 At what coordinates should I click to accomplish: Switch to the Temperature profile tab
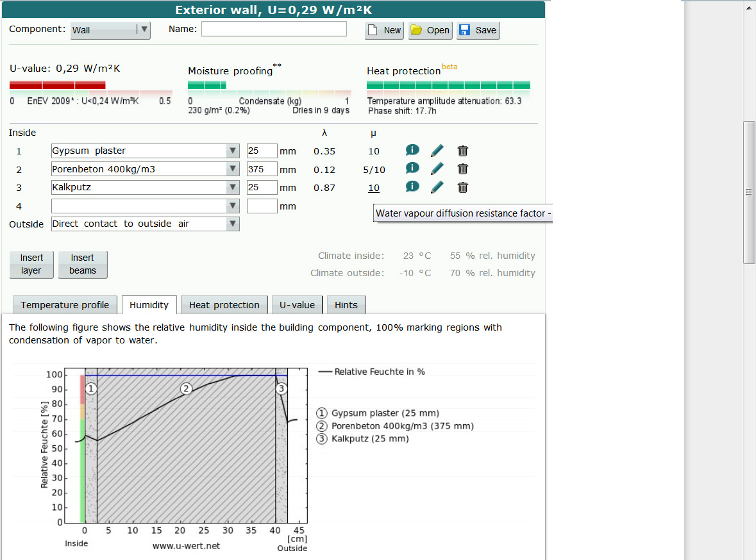65,305
